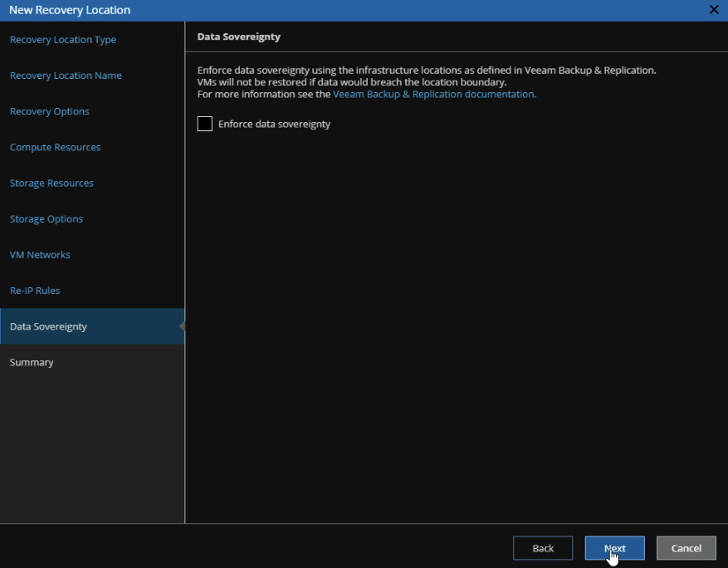This screenshot has width=728, height=568.
Task: Click the New Recovery Location title text
Action: 70,10
